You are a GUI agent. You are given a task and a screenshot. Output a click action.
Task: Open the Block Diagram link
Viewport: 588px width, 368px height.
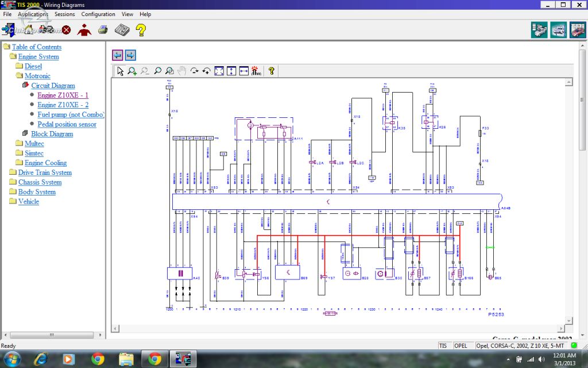[52, 134]
